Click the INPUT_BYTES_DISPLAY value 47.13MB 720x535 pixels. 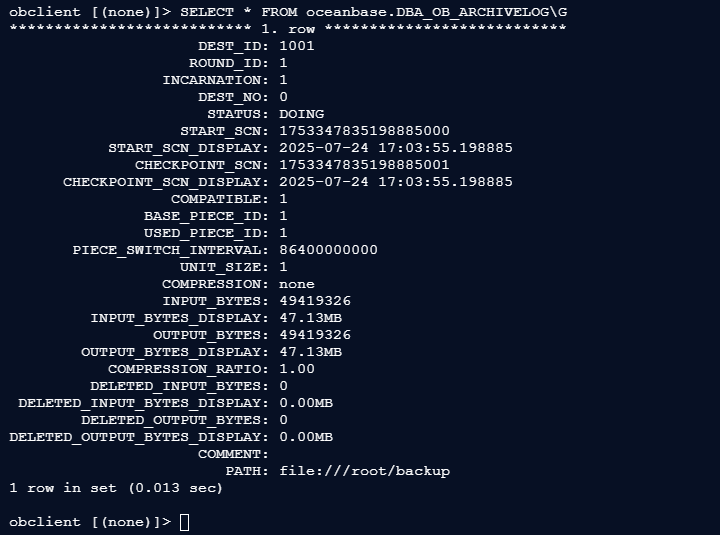click(x=310, y=318)
